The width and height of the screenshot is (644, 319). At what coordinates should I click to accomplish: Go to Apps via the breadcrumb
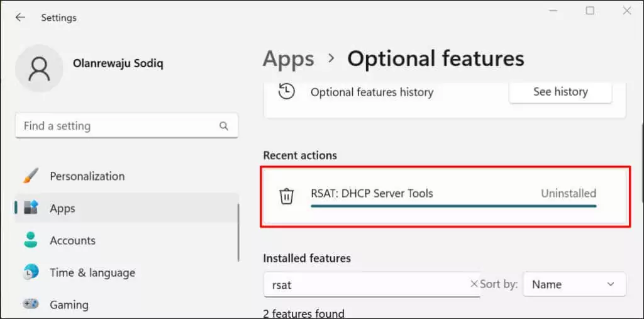click(288, 59)
